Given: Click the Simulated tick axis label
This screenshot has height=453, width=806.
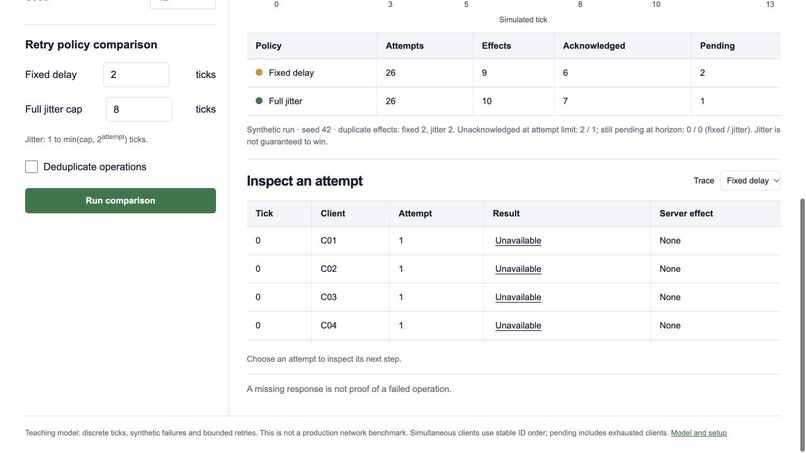Looking at the screenshot, I should pos(523,20).
